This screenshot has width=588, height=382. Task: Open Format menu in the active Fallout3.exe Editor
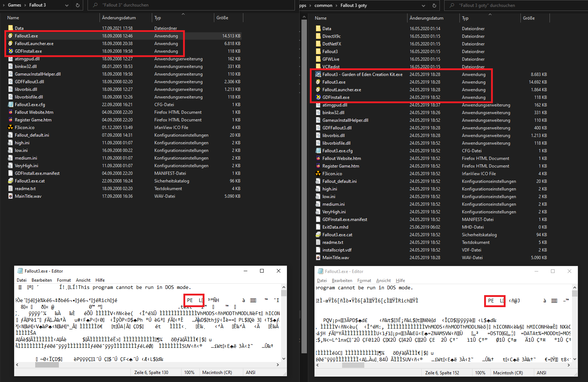tap(64, 280)
